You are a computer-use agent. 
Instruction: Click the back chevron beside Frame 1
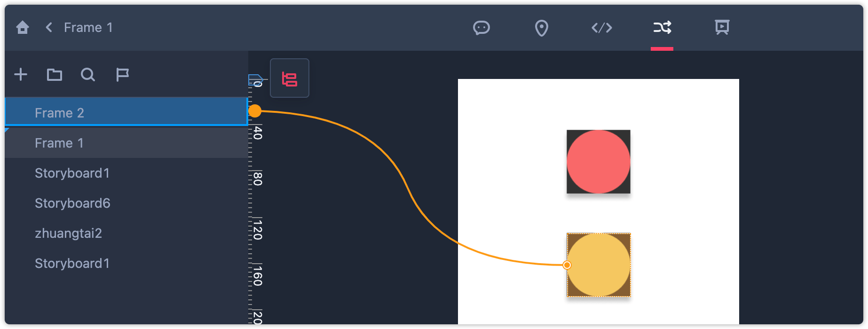coord(49,27)
